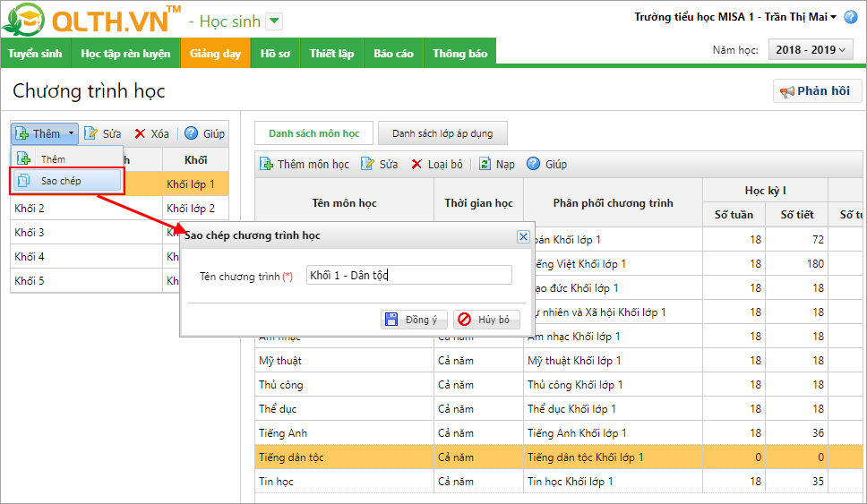Close the Sao chép chương trình học dialog
This screenshot has height=504, width=867.
pos(523,236)
